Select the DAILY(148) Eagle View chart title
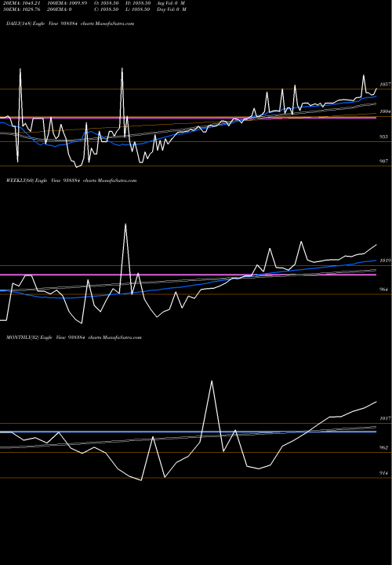Viewport: 392px width, 565px height. pyautogui.click(x=71, y=24)
